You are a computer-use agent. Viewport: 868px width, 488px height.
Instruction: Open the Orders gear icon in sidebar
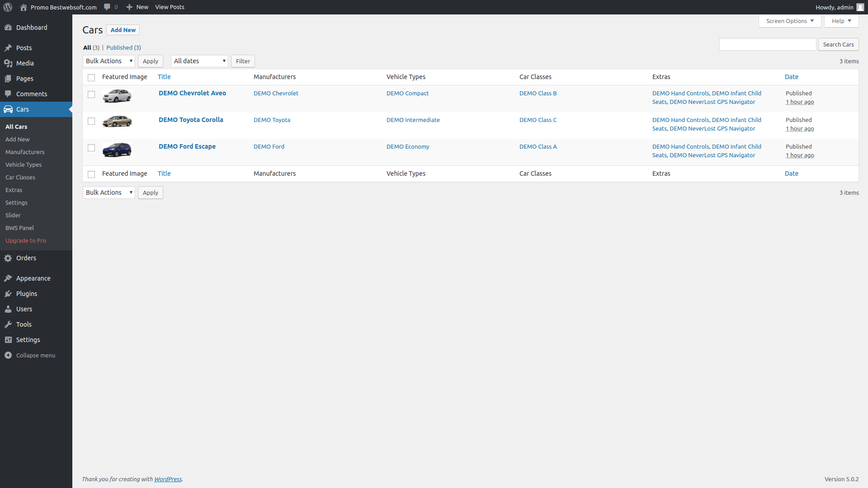8,258
